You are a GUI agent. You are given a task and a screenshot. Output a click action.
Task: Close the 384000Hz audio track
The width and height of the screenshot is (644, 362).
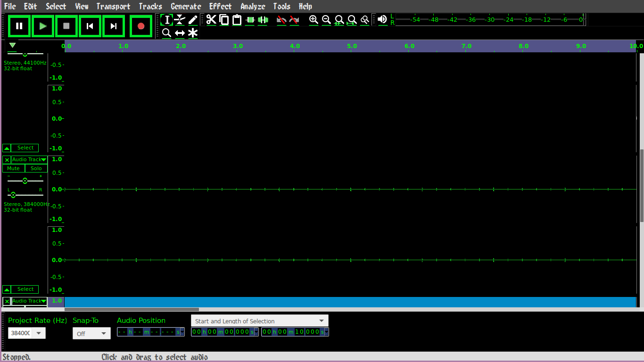7,160
